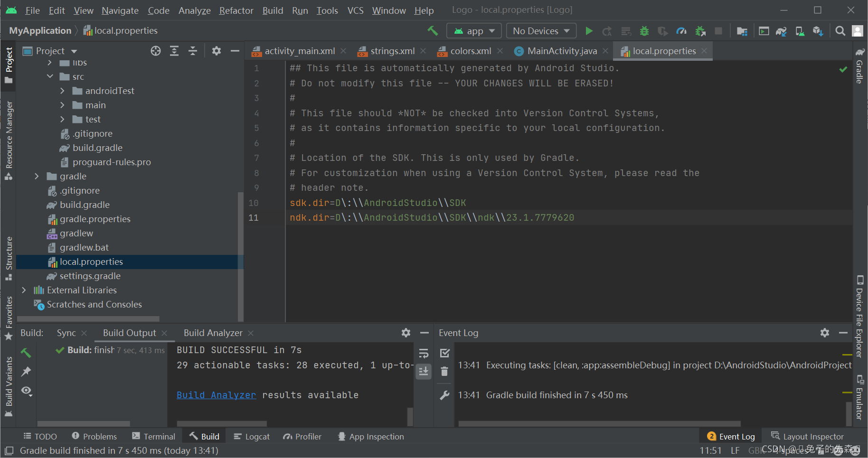The image size is (868, 458).
Task: Click the LF line separator in status bar
Action: [x=735, y=450]
